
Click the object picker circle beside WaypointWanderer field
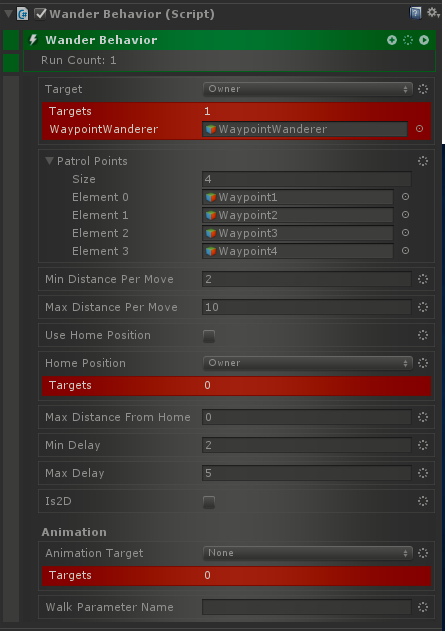click(419, 129)
